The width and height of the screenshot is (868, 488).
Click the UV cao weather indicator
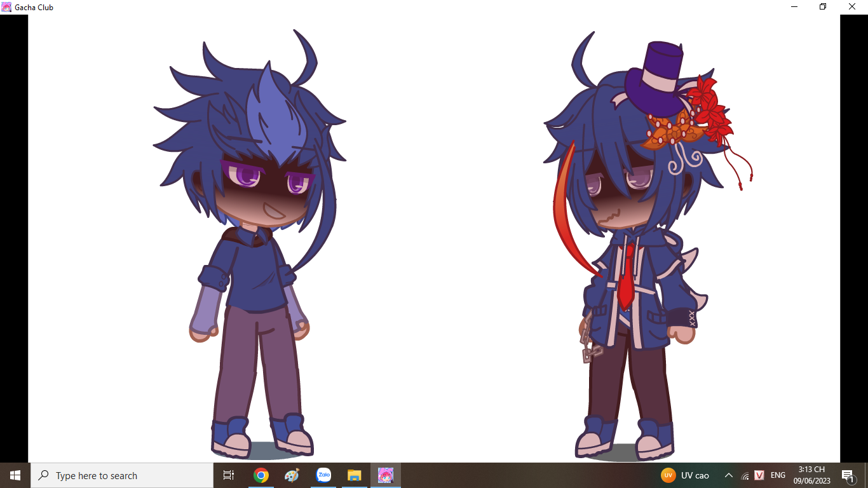coord(685,475)
